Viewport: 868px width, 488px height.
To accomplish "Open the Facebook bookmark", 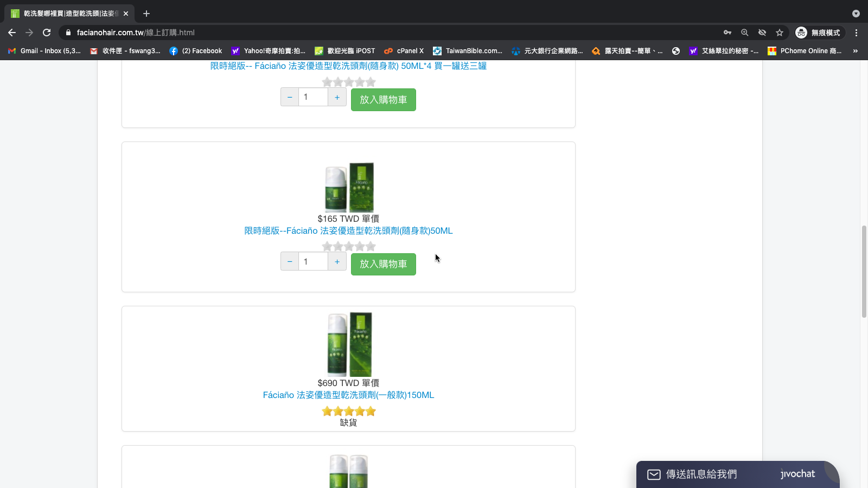I will click(x=196, y=51).
